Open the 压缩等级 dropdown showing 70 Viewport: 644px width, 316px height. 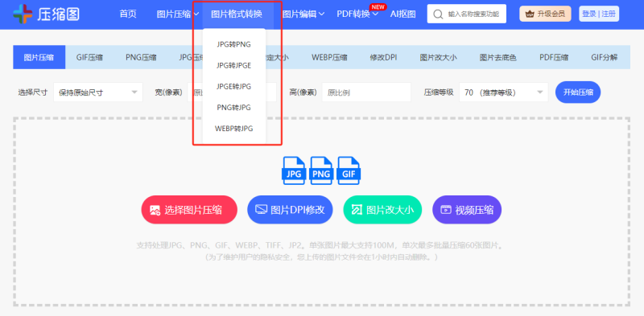[504, 92]
